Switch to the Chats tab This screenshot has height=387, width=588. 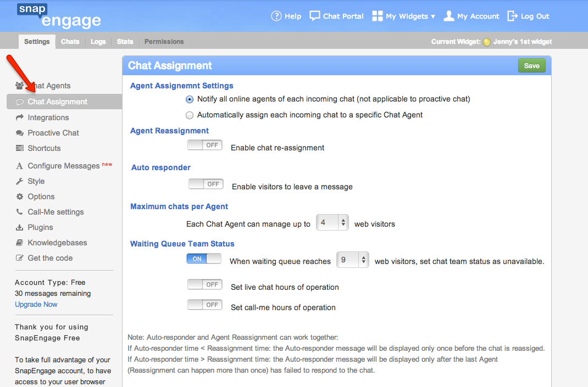[x=70, y=42]
